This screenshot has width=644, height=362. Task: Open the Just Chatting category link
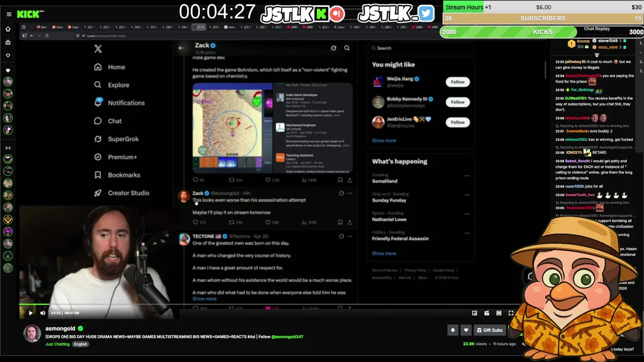(x=57, y=344)
